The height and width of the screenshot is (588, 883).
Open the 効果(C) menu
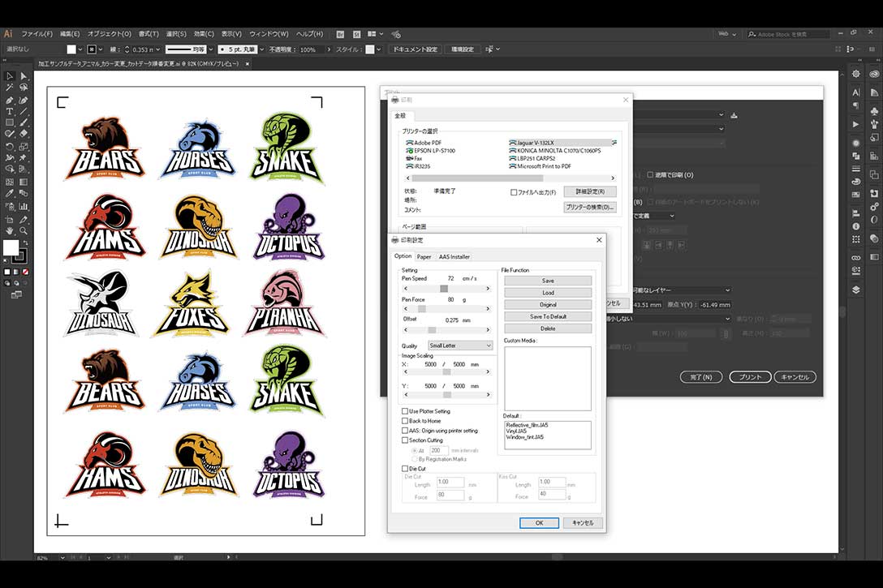pyautogui.click(x=204, y=34)
